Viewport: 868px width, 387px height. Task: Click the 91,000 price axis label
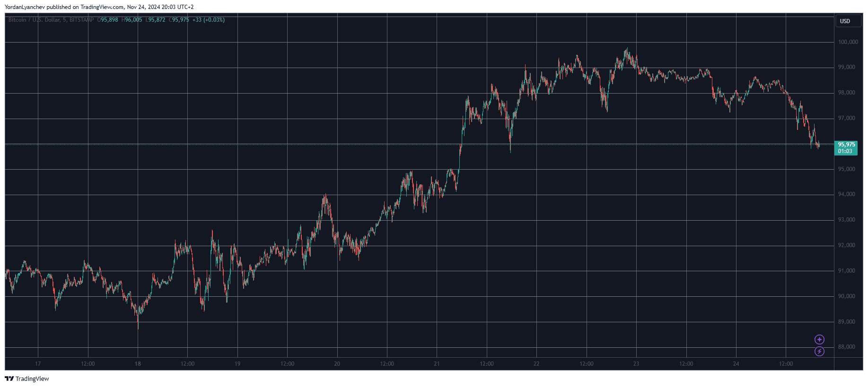pos(847,271)
